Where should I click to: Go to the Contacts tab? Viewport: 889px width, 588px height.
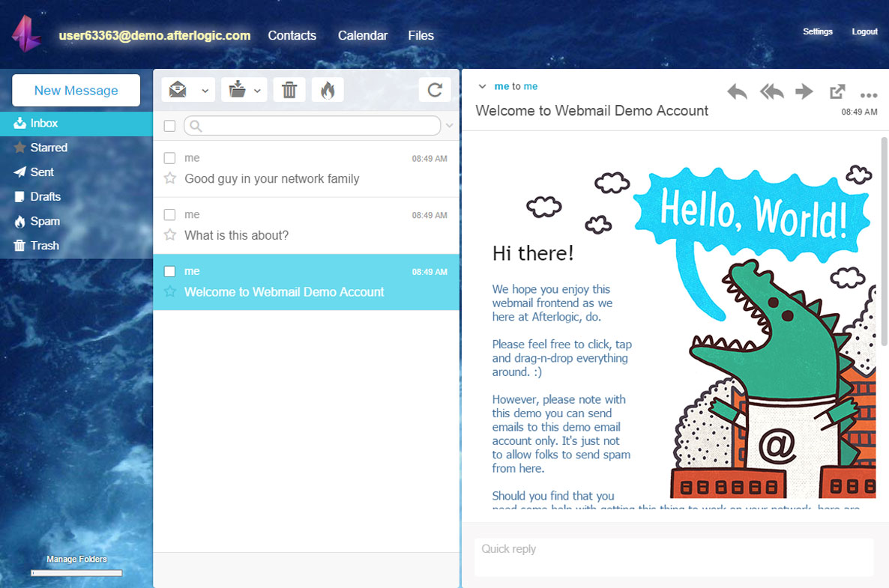[292, 35]
